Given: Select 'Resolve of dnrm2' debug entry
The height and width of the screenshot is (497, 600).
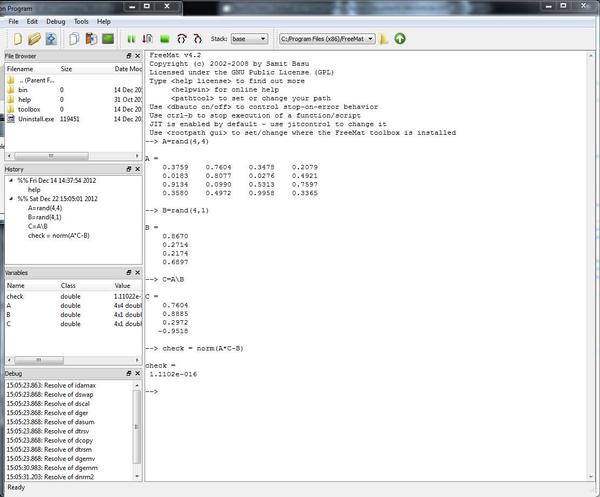Looking at the screenshot, I should (50, 477).
